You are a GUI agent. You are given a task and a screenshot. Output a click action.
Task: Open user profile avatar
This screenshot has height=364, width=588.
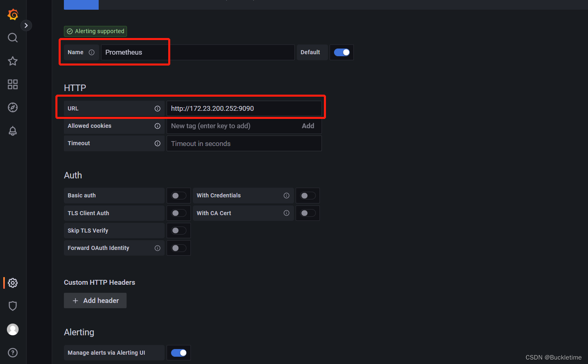13,330
